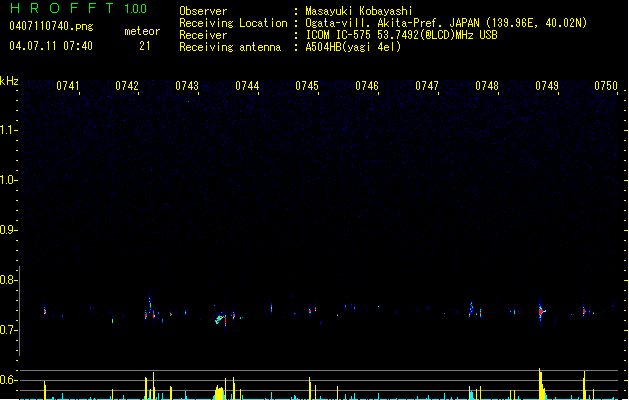Click the Receiving Location label

coord(233,23)
